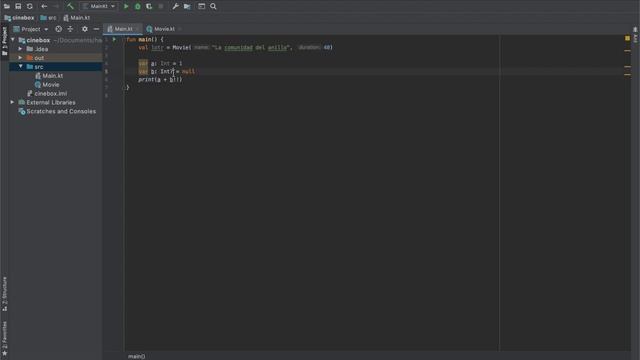The width and height of the screenshot is (640, 360).
Task: Click the Synchronize refresh icon
Action: click(x=30, y=6)
